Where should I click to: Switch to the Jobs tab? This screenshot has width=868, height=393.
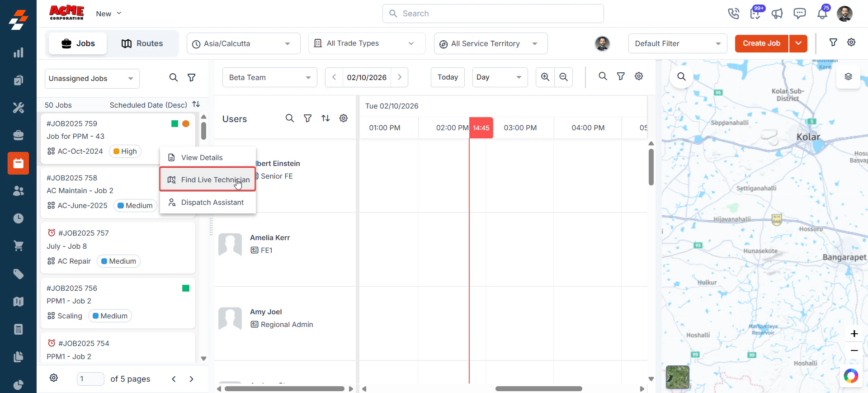coord(78,43)
